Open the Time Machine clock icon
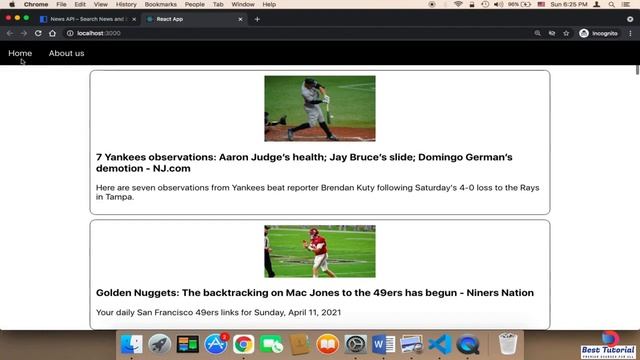The height and width of the screenshot is (360, 640). click(485, 4)
